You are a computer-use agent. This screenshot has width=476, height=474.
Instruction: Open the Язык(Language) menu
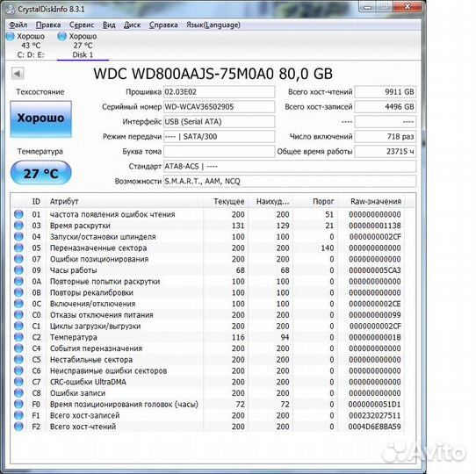(213, 25)
